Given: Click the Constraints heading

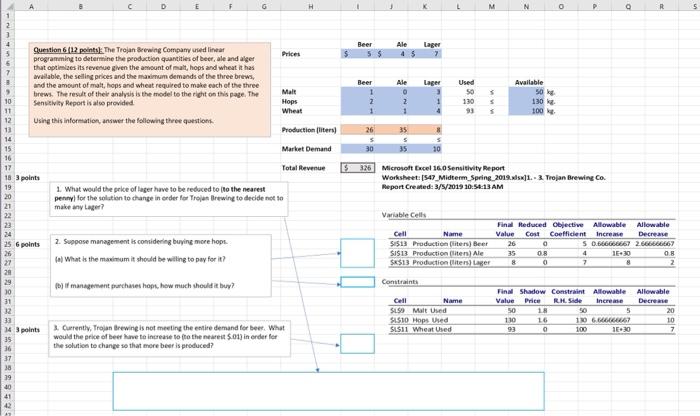Looking at the screenshot, I should click(x=400, y=282).
